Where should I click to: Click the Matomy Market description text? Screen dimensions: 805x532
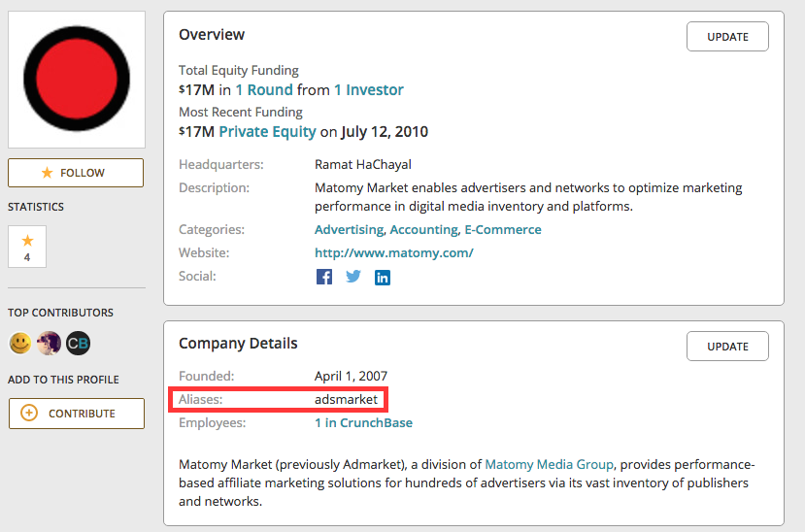[x=528, y=197]
